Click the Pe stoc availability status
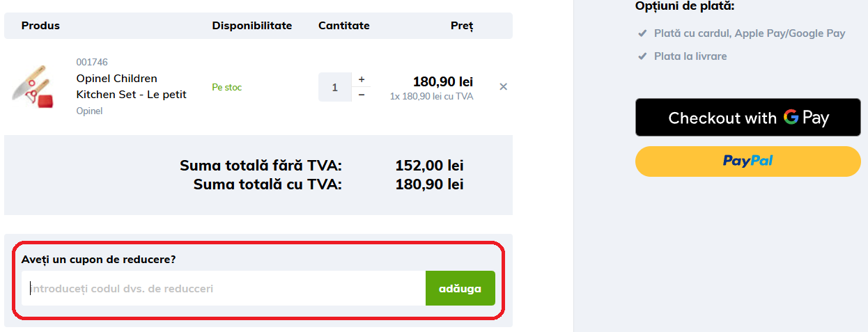868x332 pixels. click(227, 88)
